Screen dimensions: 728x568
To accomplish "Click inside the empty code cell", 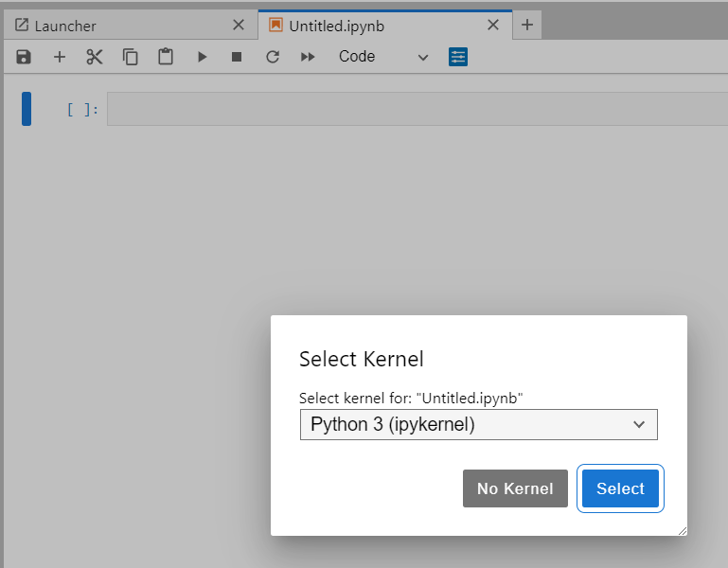I will (x=417, y=109).
